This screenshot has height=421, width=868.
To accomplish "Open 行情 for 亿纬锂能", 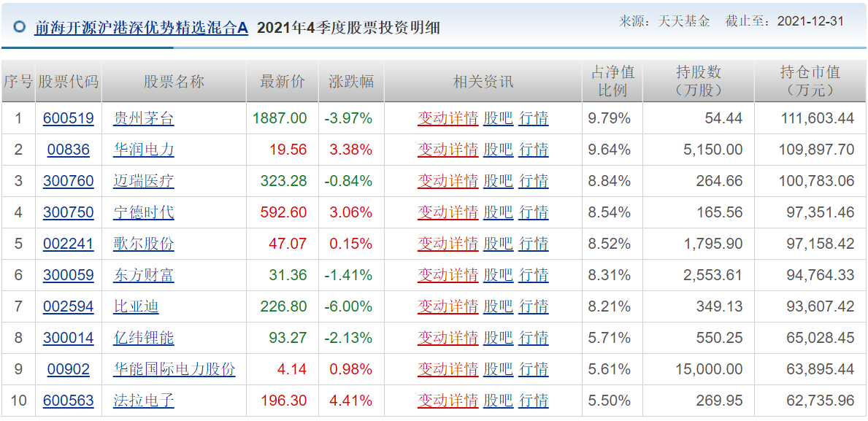I will click(x=534, y=338).
